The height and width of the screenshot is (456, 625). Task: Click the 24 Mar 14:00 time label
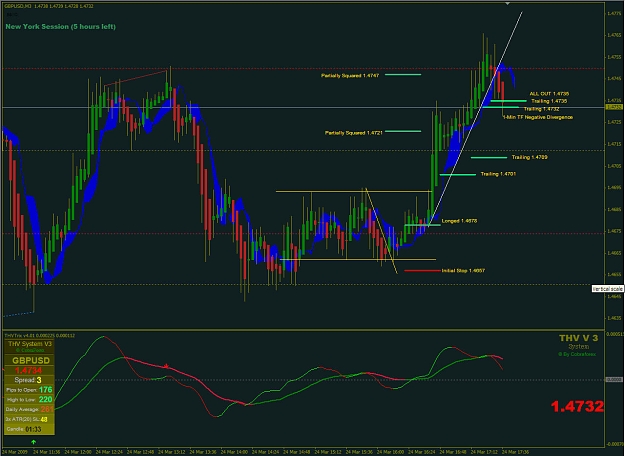(234, 452)
